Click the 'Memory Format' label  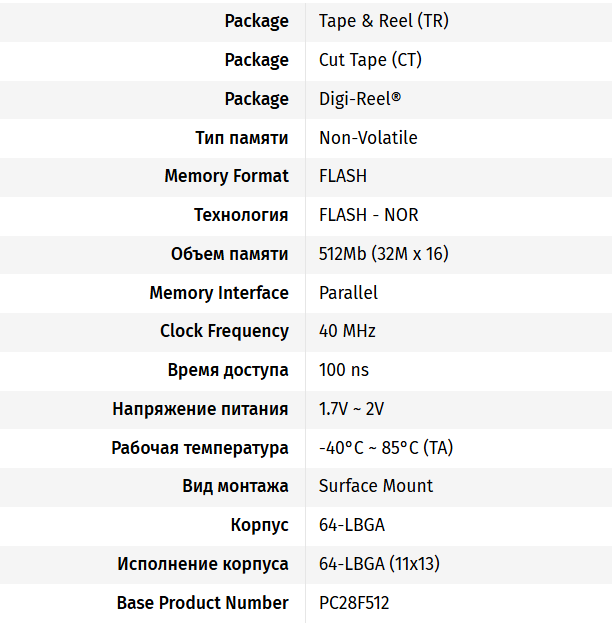pos(226,176)
